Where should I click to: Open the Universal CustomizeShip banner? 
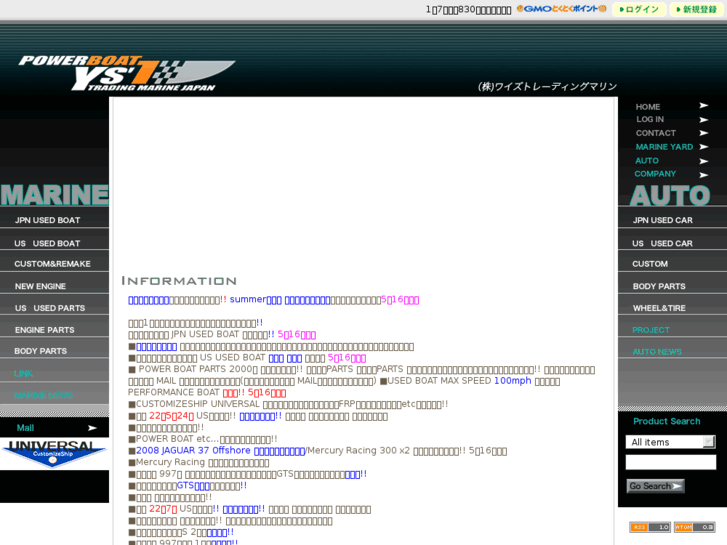pyautogui.click(x=54, y=453)
